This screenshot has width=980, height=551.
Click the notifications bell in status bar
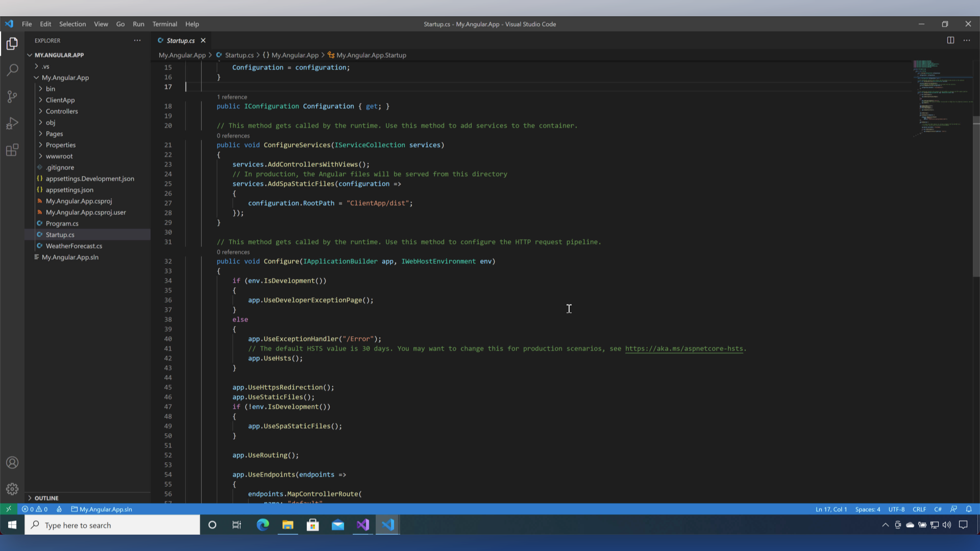click(969, 509)
